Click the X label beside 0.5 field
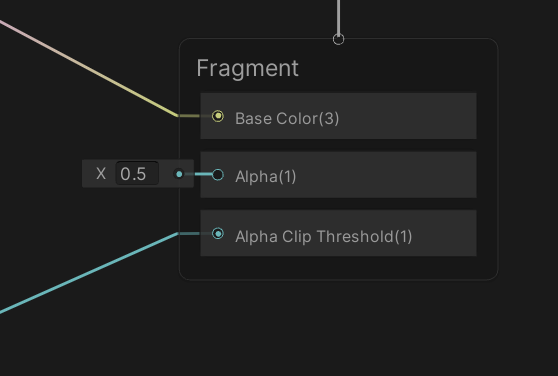This screenshot has height=376, width=558. [101, 174]
